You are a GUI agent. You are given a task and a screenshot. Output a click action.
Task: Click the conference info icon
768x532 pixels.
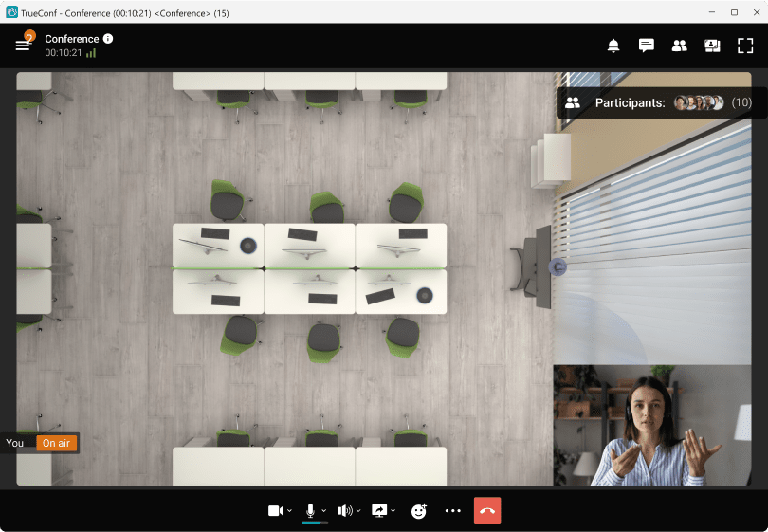coord(108,39)
